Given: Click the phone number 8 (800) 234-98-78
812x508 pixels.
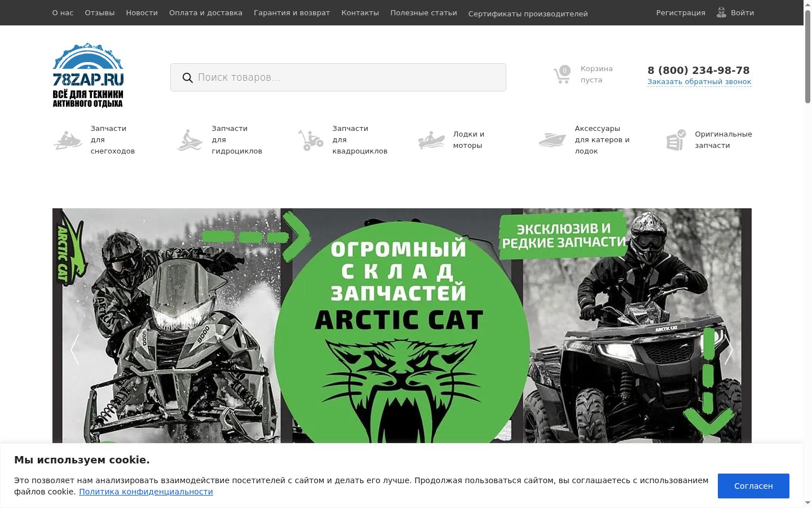Looking at the screenshot, I should point(699,71).
